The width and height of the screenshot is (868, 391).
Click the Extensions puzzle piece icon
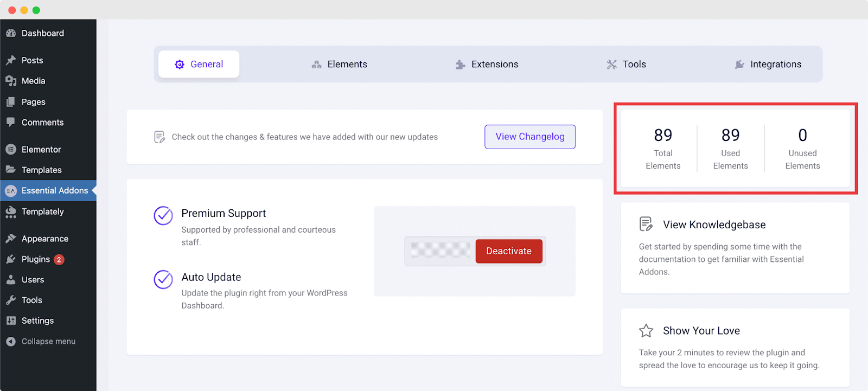(x=461, y=65)
